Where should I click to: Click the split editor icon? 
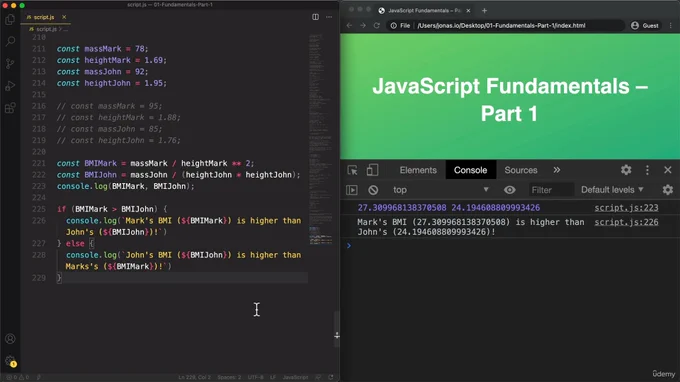[315, 17]
